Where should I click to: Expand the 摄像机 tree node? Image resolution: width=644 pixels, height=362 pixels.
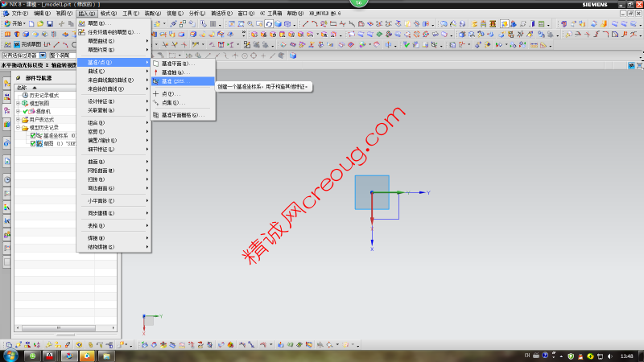pos(18,111)
